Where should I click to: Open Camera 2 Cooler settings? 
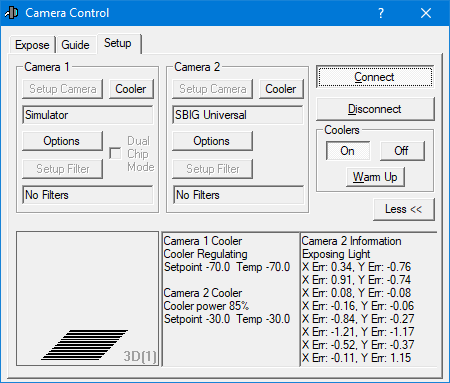(281, 89)
